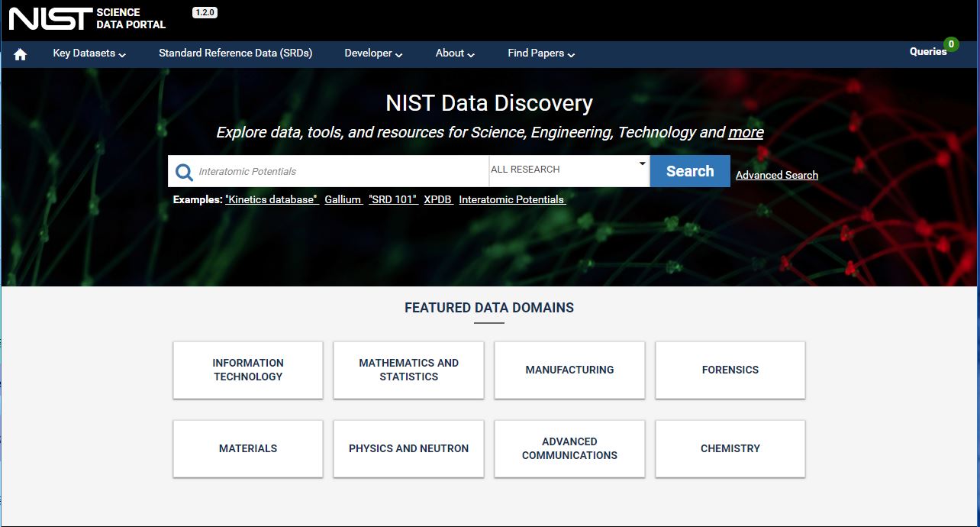Open the Mathematics and Statistics domain
Screen dimensions: 980x527
coord(408,370)
